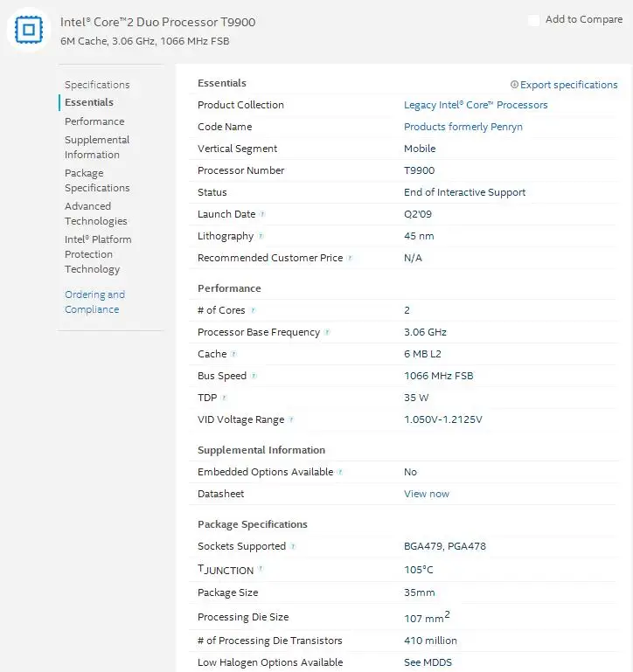Screen dimensions: 633x672
Task: Click the die size value '107 mm2'
Action: coord(427,617)
